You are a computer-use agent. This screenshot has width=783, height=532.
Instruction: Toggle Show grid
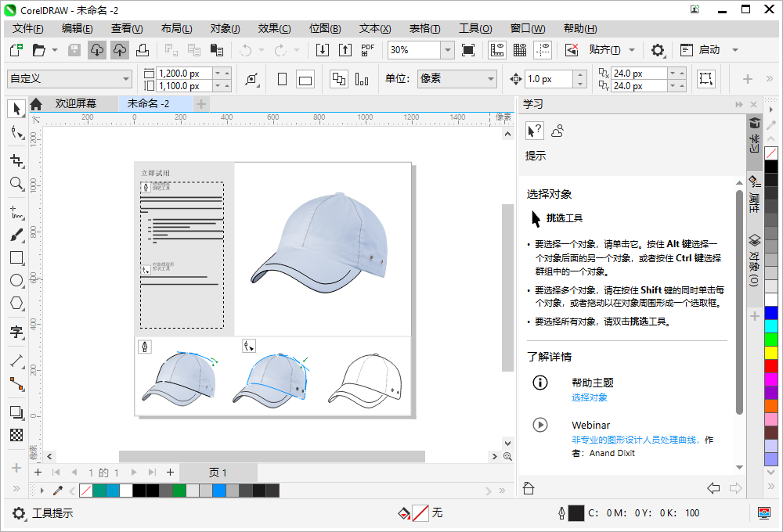pos(520,50)
